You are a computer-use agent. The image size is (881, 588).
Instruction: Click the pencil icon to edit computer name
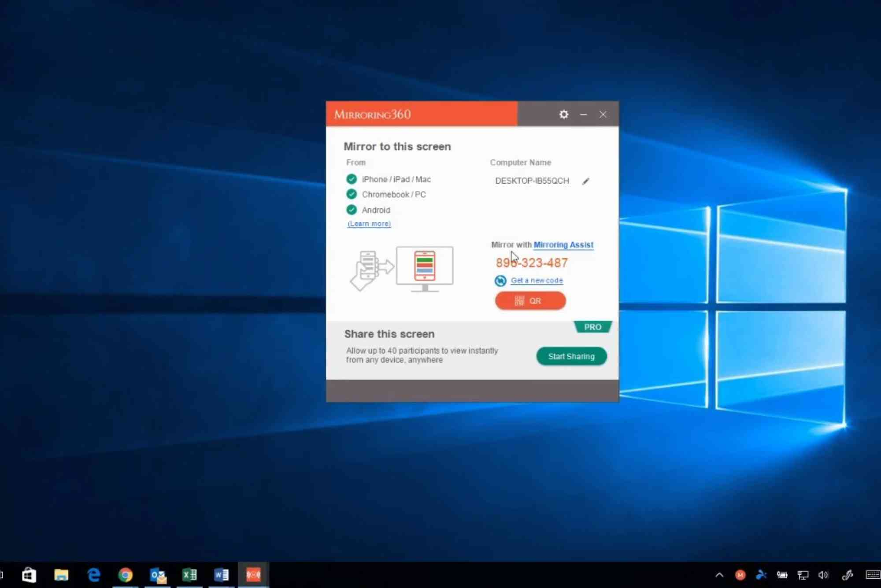(586, 181)
